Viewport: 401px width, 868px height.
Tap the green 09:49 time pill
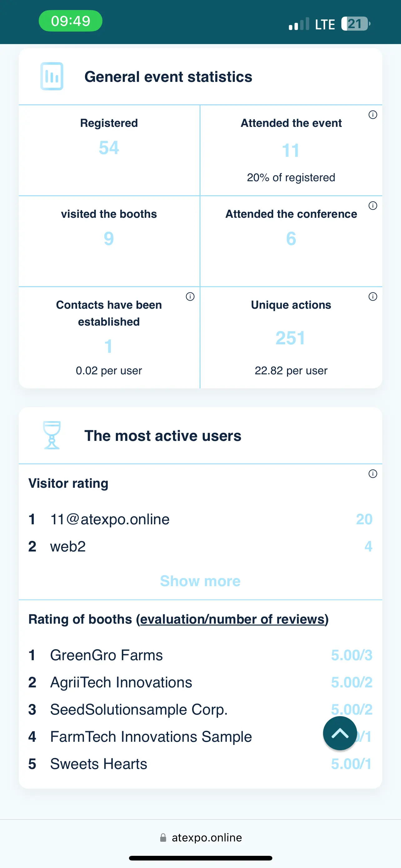[71, 21]
